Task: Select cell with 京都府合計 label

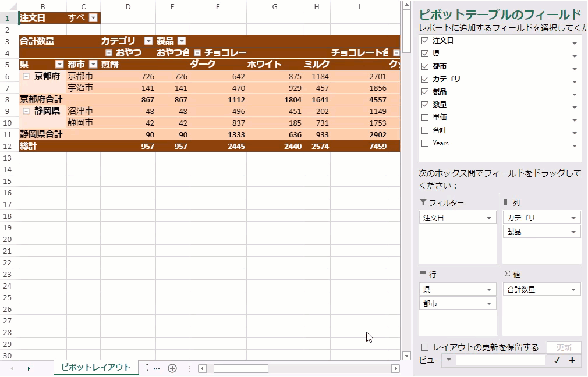Action: [42, 99]
